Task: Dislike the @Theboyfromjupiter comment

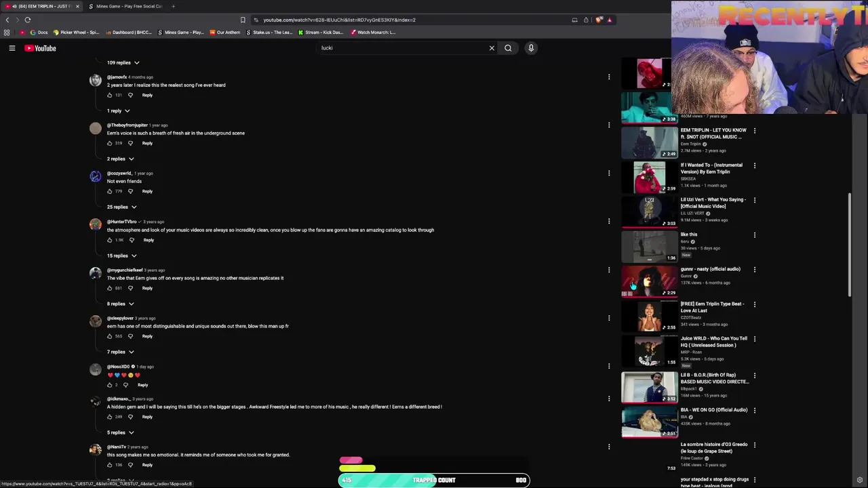Action: click(130, 143)
